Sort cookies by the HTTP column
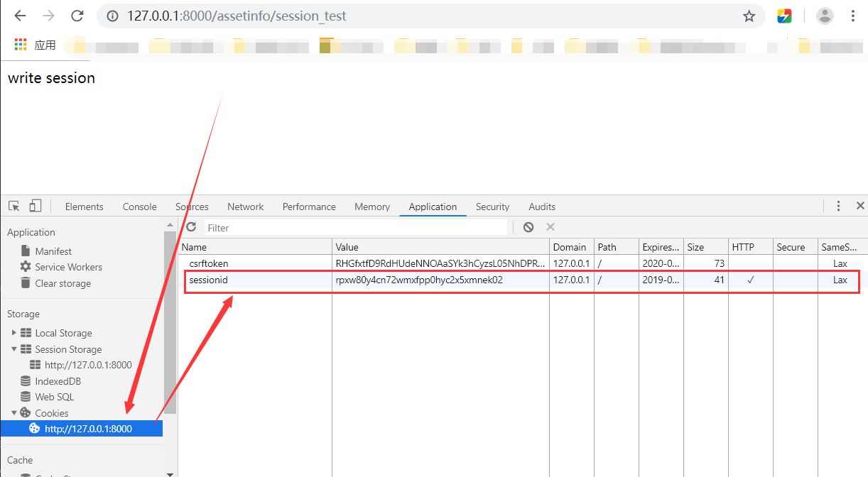The width and height of the screenshot is (868, 477). coord(750,247)
